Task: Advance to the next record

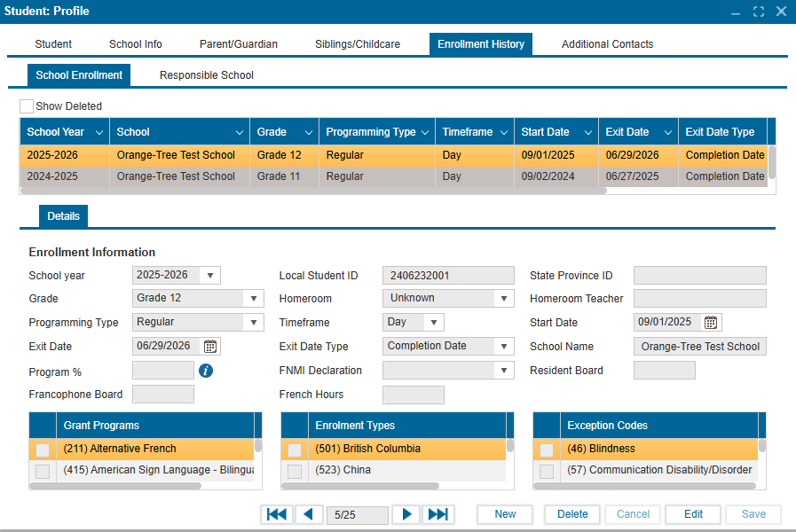Action: [x=406, y=514]
